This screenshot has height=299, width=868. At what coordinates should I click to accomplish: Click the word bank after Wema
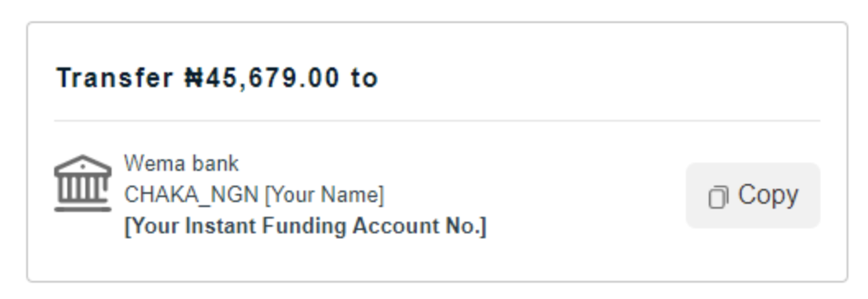pos(215,163)
